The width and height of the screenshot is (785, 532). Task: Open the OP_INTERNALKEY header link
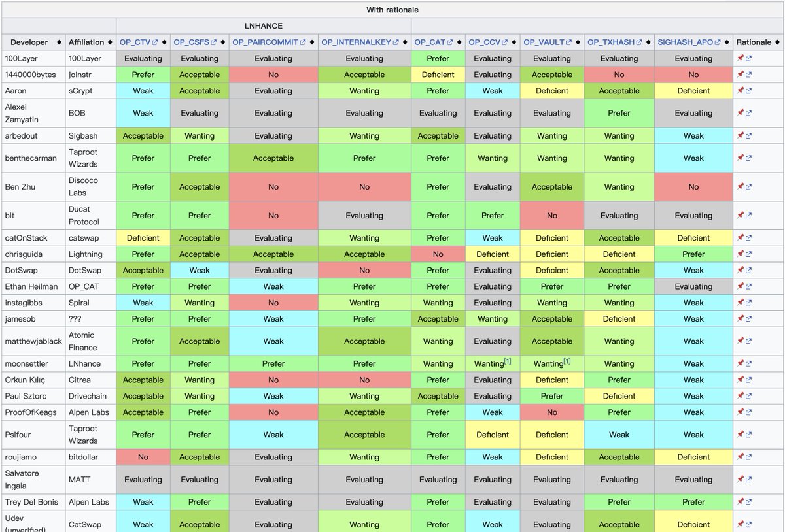[x=360, y=42]
